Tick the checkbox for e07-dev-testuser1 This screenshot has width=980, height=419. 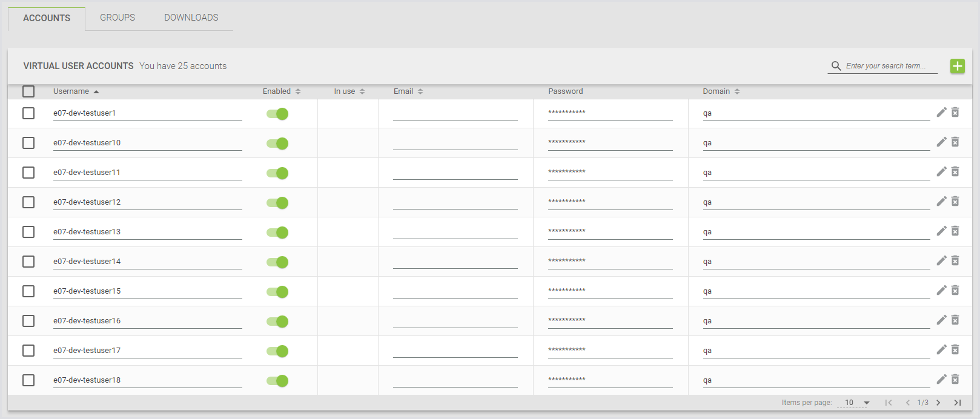(x=28, y=113)
